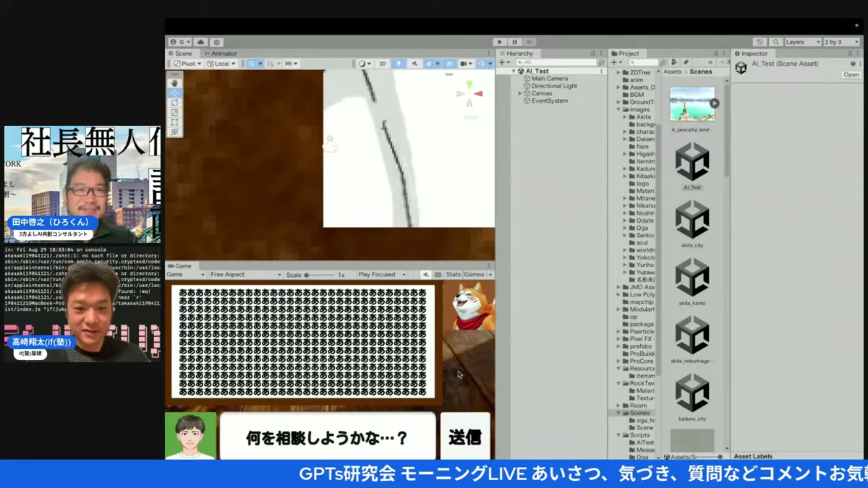Click the Hierarchy create plus button
The width and height of the screenshot is (868, 488).
(x=503, y=63)
